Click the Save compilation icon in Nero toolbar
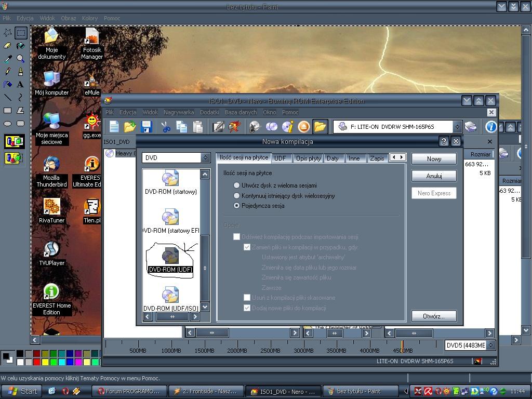This screenshot has width=532, height=399. click(x=146, y=127)
